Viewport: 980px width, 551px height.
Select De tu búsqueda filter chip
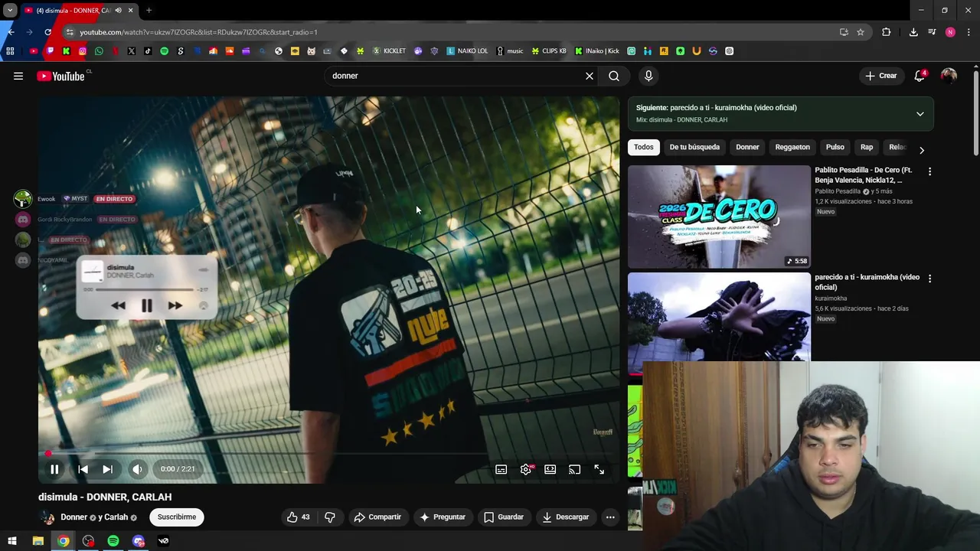(x=694, y=147)
